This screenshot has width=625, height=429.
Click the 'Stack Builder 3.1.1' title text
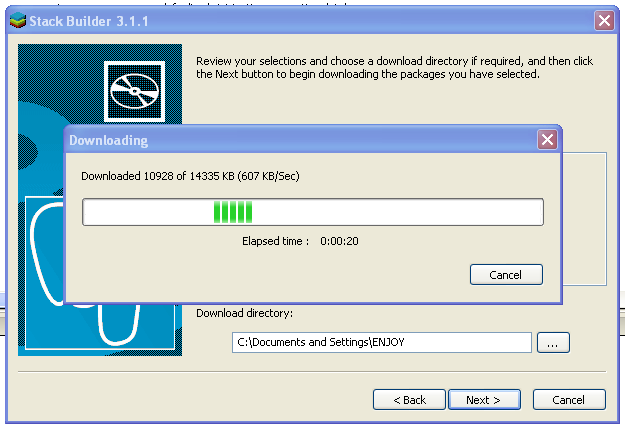(x=89, y=21)
